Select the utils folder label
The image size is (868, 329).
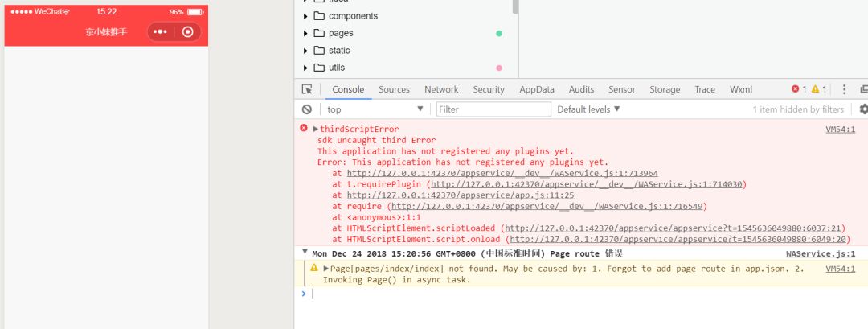[337, 68]
